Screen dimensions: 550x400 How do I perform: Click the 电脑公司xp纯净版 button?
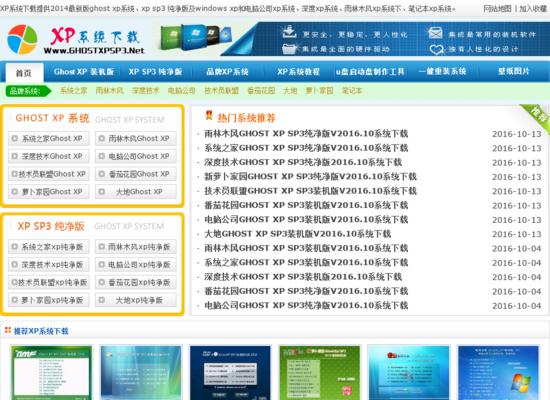(136, 265)
